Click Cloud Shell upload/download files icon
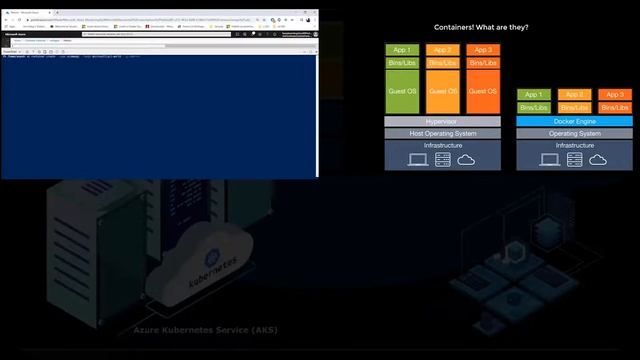 coord(45,52)
